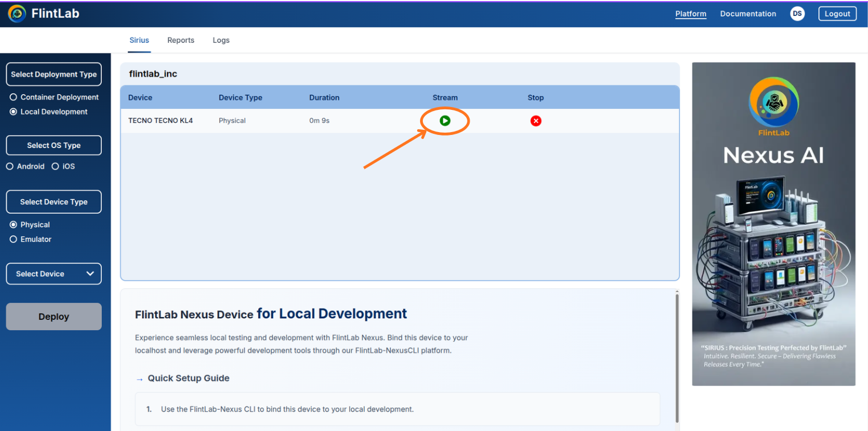
Task: Click the Stop column header
Action: (x=536, y=97)
